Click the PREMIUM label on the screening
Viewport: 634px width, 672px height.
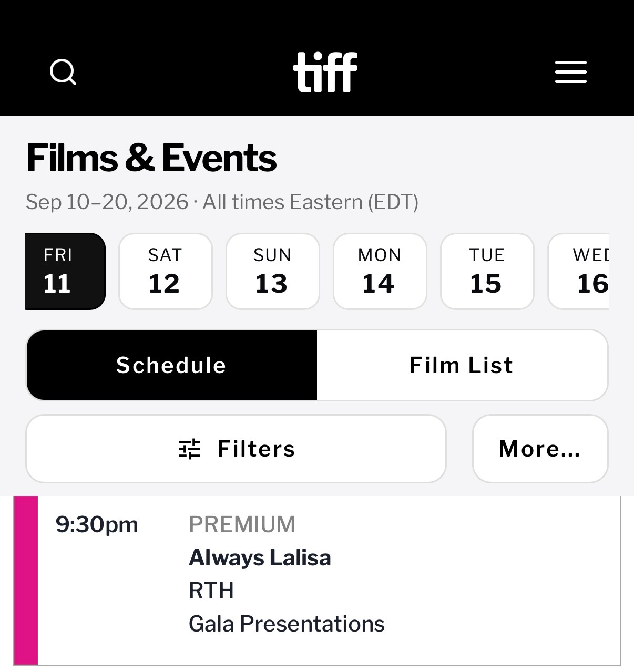point(242,525)
